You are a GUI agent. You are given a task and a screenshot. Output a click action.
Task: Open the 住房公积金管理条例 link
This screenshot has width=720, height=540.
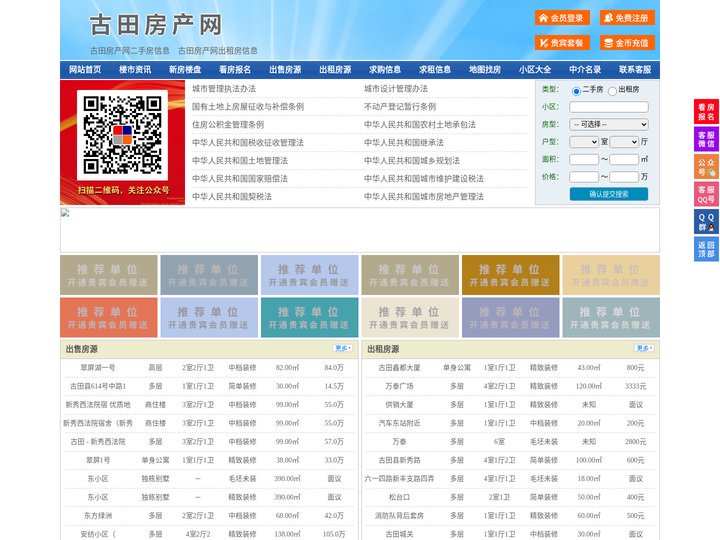[228, 124]
